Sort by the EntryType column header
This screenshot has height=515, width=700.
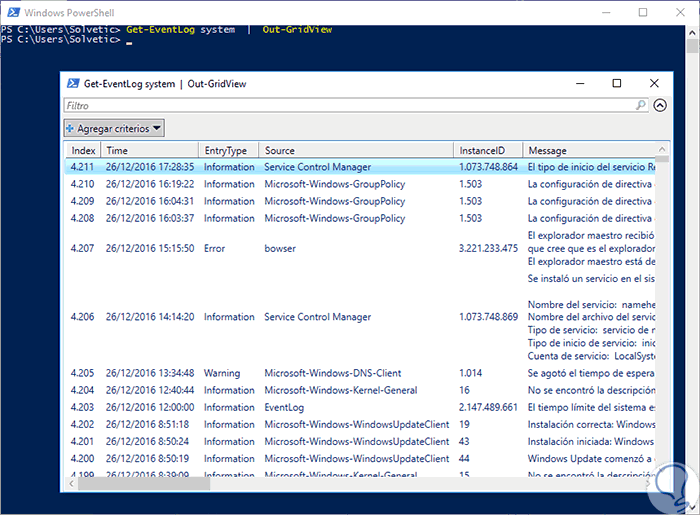point(227,150)
